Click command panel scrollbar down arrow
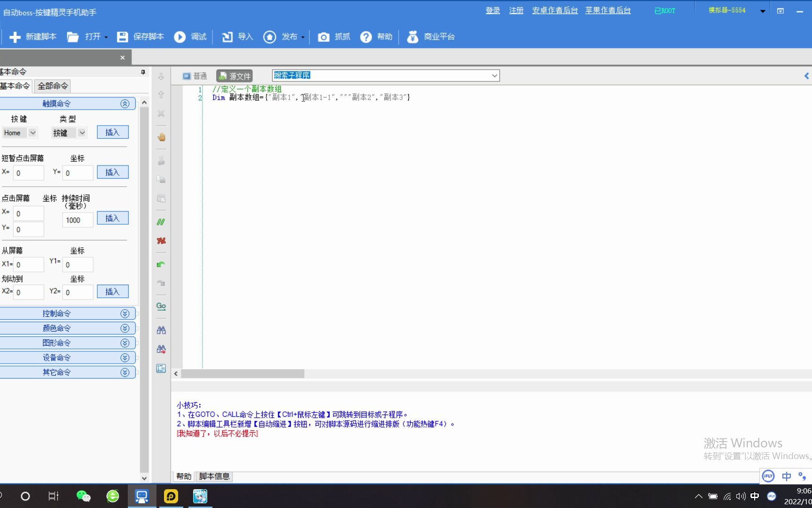 (x=144, y=478)
